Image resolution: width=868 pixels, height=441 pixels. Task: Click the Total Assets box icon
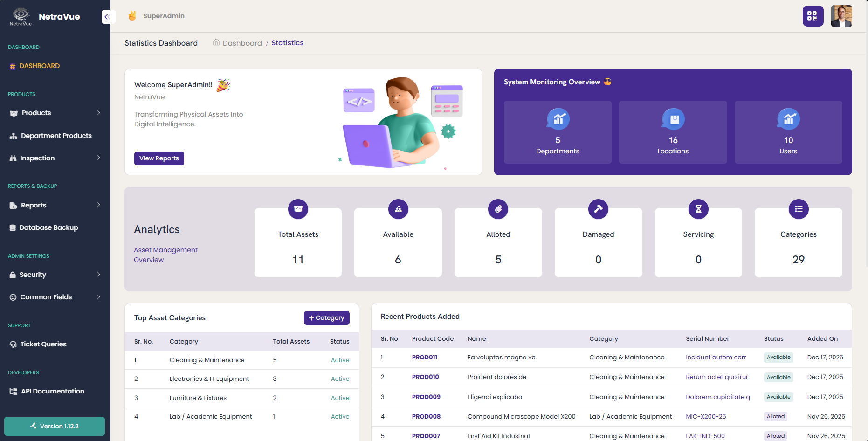[298, 209]
